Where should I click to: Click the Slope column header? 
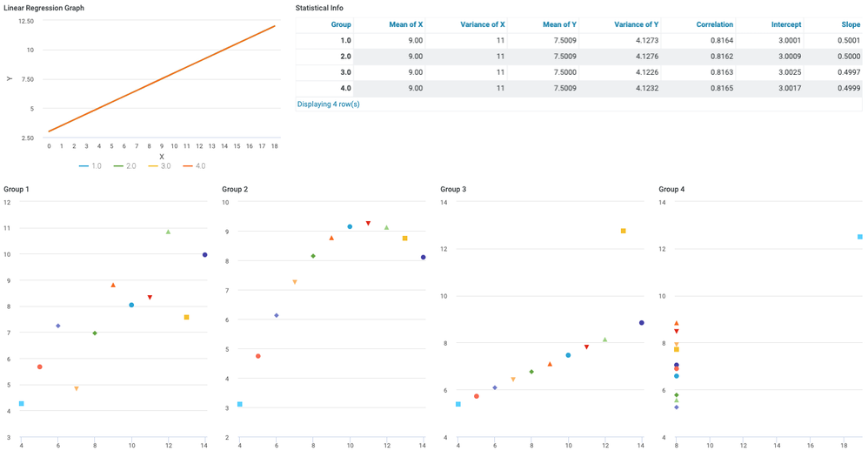[850, 24]
